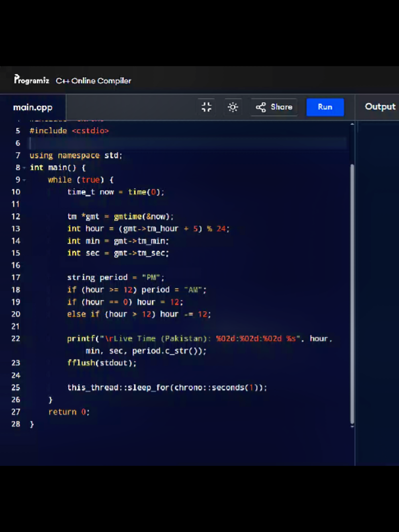Collapse the main() function fold arrow on line 8
Image resolution: width=399 pixels, height=532 pixels.
click(24, 168)
